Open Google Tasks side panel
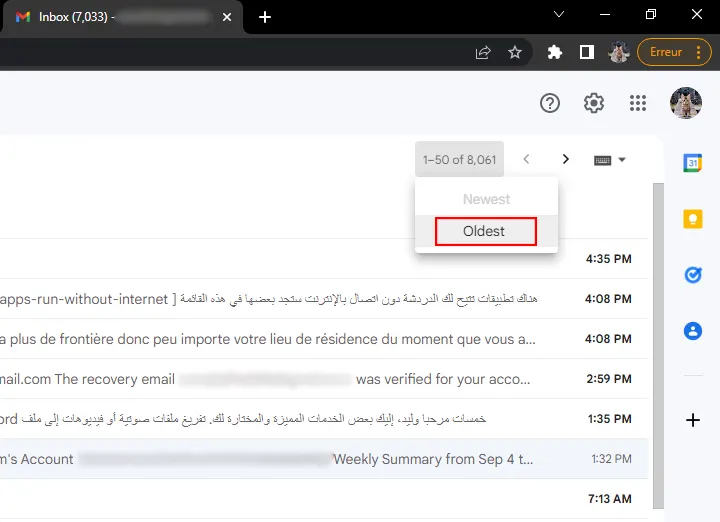 pos(692,275)
